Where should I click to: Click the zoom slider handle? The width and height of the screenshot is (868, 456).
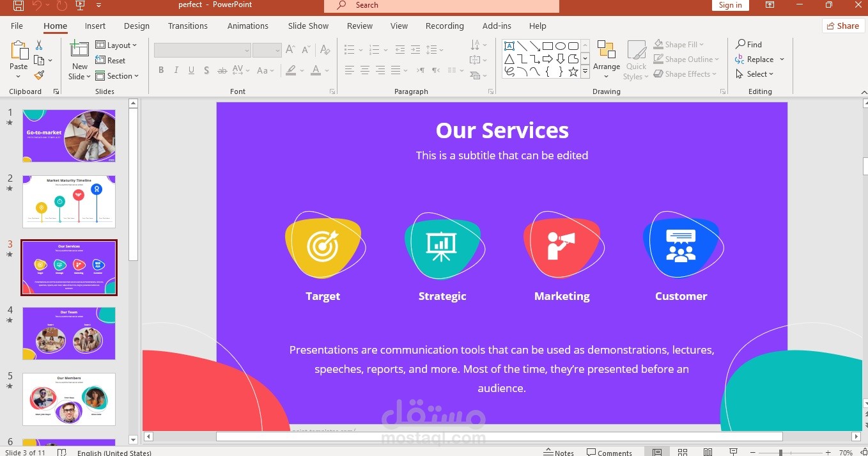780,453
